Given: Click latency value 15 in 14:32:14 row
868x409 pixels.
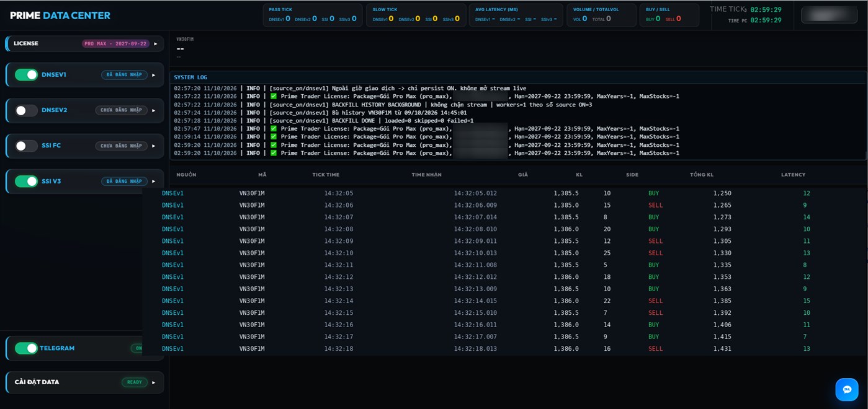Looking at the screenshot, I should coord(807,301).
